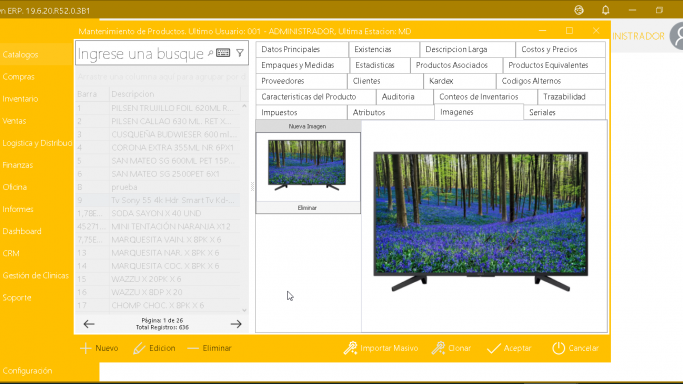
Task: Select row Tv Sony 55 4k Hdr
Action: (158, 200)
